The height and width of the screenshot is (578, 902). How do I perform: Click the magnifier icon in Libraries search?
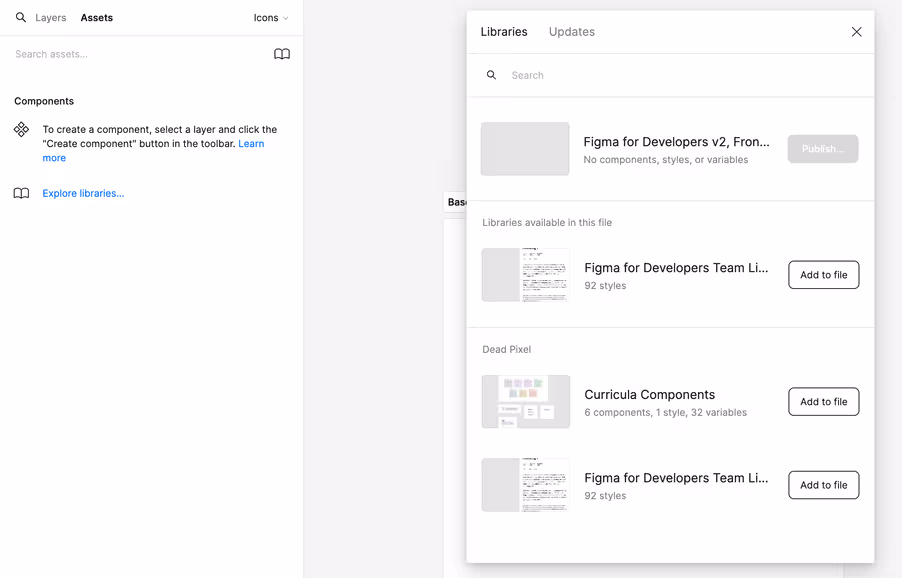pyautogui.click(x=491, y=75)
